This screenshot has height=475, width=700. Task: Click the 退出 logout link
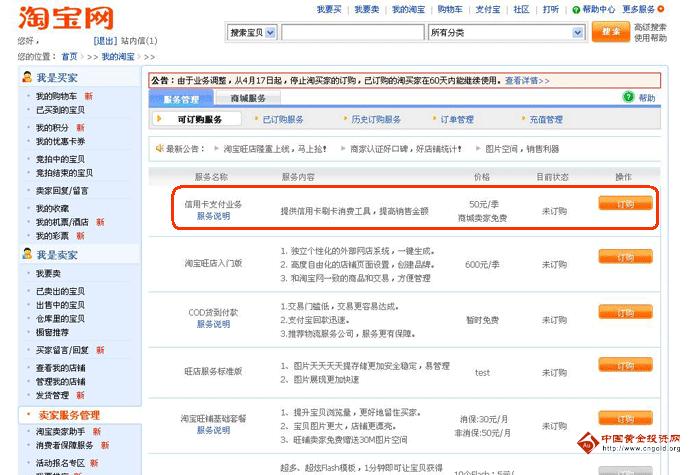105,41
